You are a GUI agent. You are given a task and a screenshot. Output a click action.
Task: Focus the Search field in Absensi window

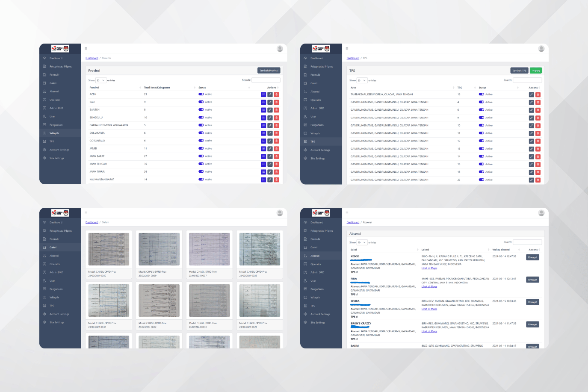(527, 242)
